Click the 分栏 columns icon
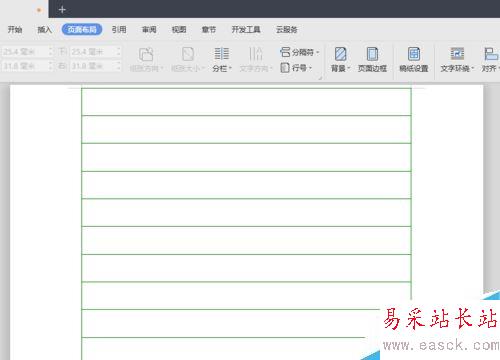Image resolution: width=500 pixels, height=360 pixels. click(x=221, y=54)
